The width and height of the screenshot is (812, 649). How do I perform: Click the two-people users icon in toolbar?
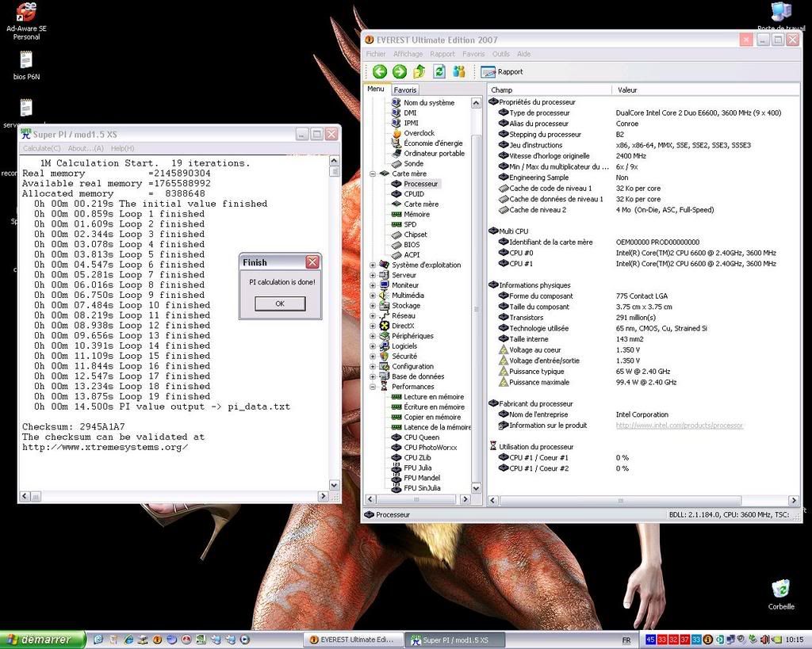click(459, 71)
